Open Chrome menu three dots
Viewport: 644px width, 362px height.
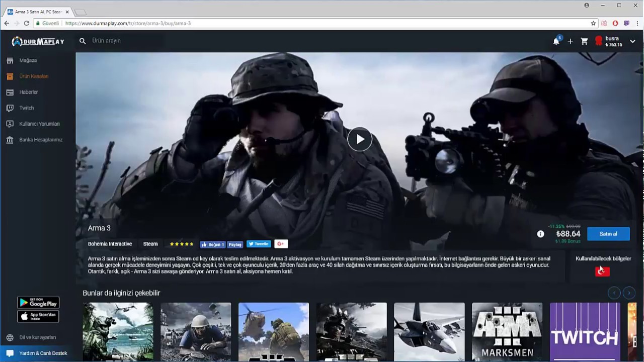637,23
